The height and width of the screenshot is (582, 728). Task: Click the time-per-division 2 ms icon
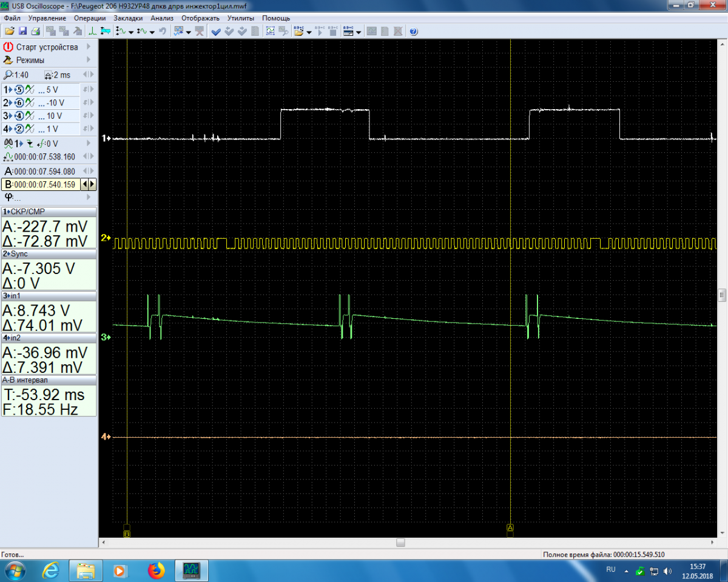[49, 75]
